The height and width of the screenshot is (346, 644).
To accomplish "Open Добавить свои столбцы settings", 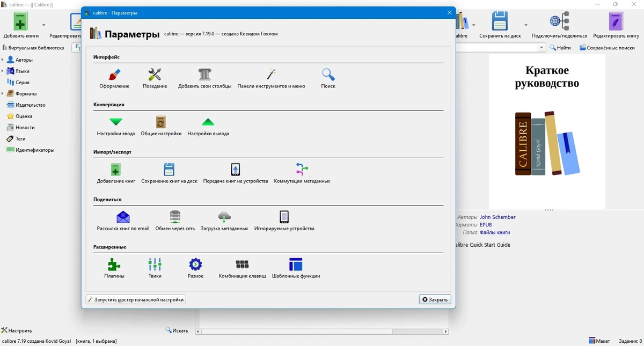I will click(204, 78).
